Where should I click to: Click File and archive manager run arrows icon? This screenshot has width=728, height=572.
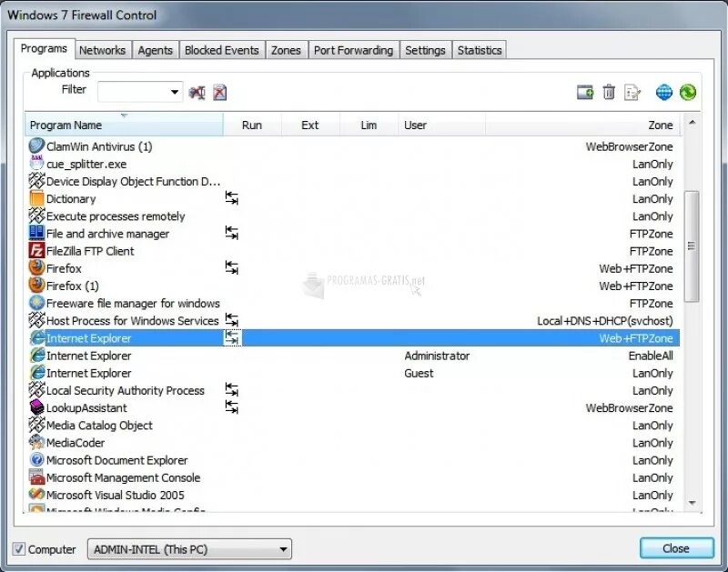232,233
